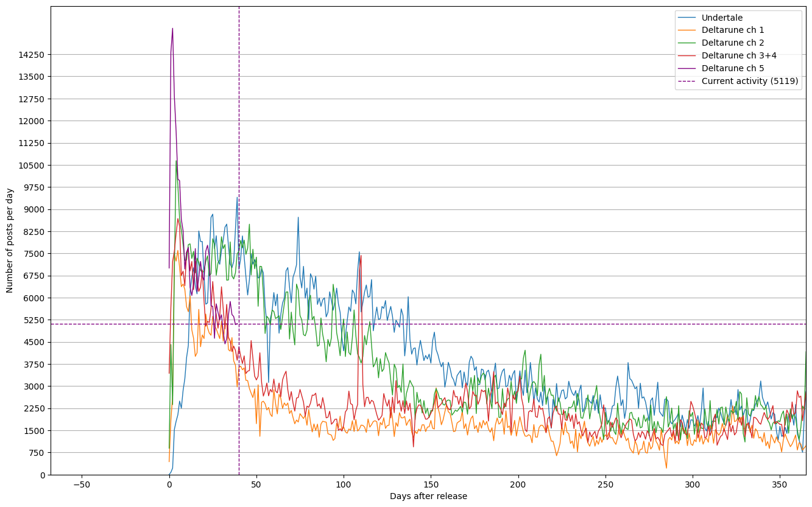Select the 100 tick label on the days axis
Image resolution: width=812 pixels, height=507 pixels.
(x=344, y=485)
